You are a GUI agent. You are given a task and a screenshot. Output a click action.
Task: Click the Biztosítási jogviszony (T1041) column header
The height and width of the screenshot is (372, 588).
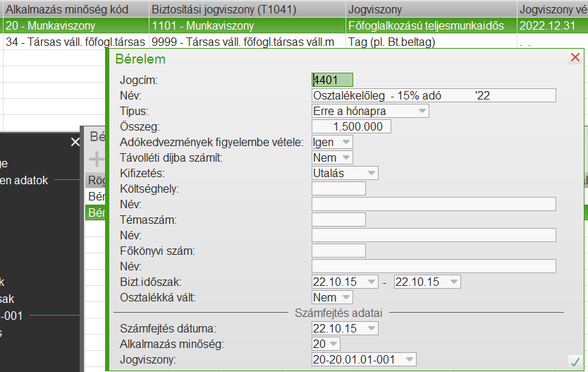coord(247,9)
